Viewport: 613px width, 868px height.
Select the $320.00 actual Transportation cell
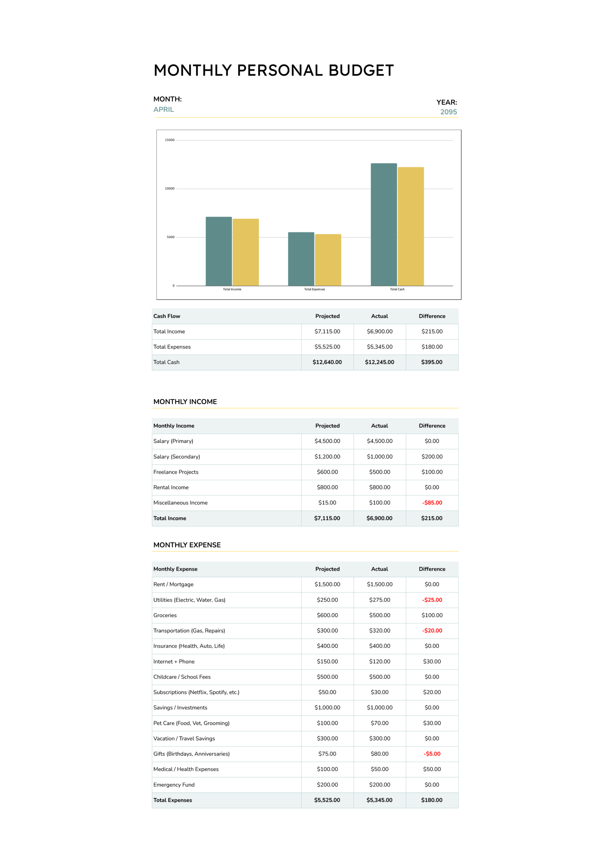pos(380,631)
